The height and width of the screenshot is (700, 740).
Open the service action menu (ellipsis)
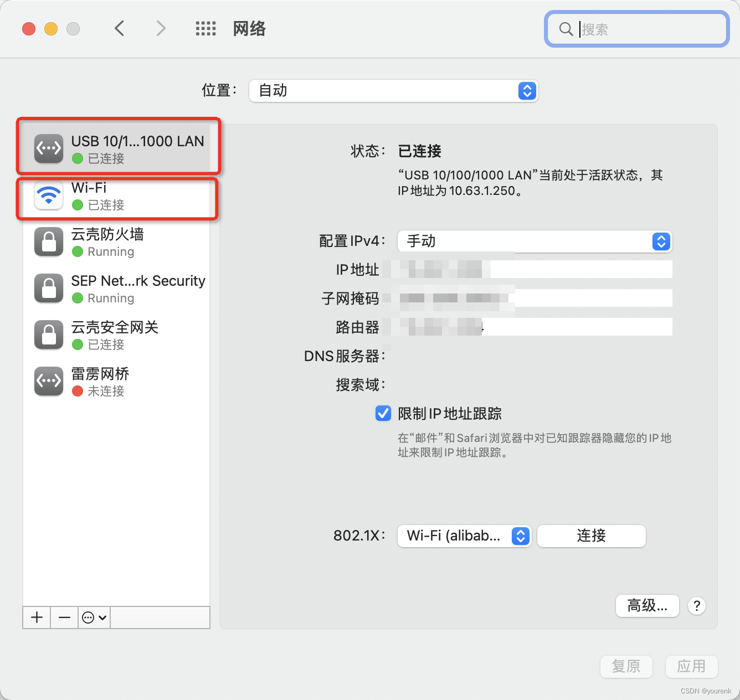94,617
